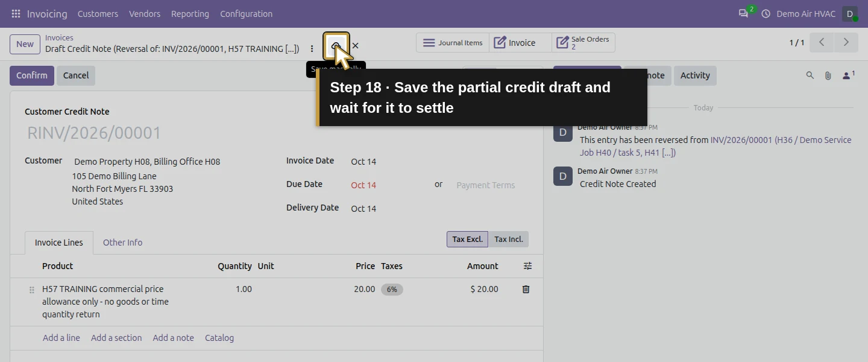Image resolution: width=868 pixels, height=362 pixels.
Task: Edit the Delivery Date field
Action: [363, 209]
